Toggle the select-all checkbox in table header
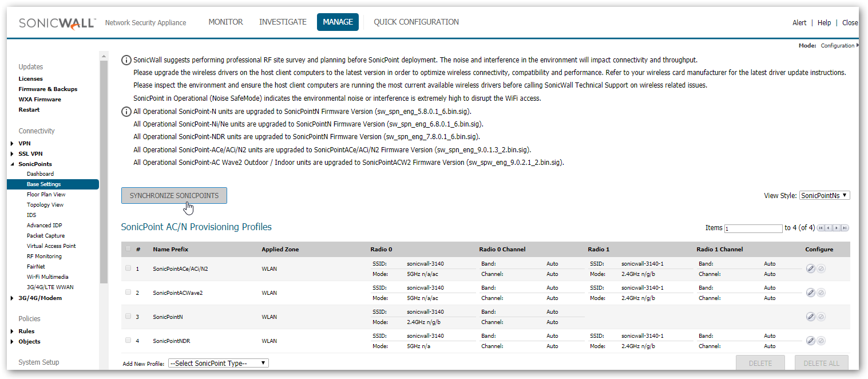Screen dimensions: 868x379 pyautogui.click(x=128, y=249)
